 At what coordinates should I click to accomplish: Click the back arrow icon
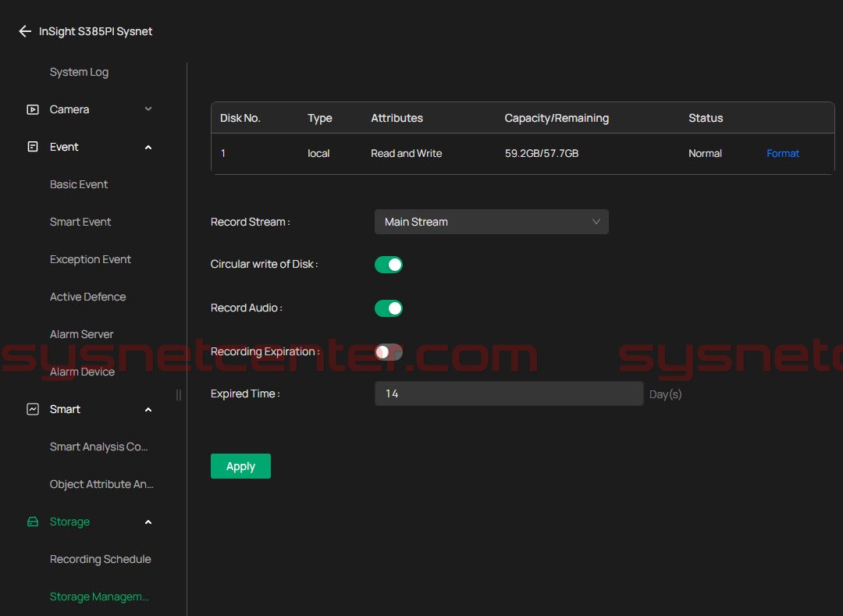pos(25,32)
